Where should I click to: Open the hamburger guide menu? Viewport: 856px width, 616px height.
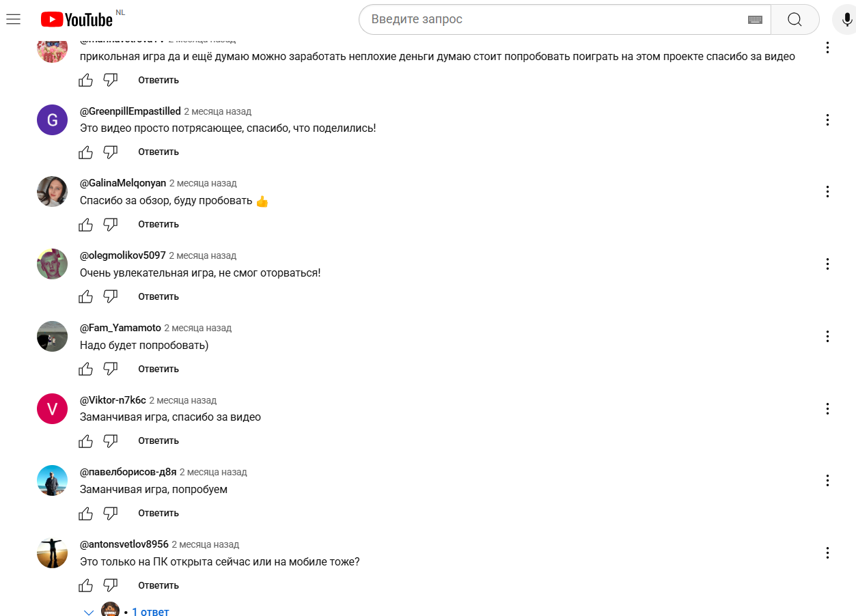(13, 19)
